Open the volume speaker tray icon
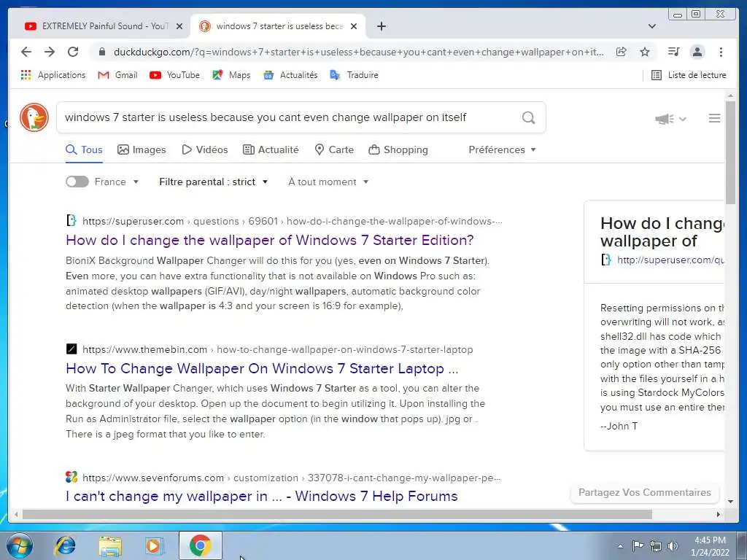 pyautogui.click(x=673, y=546)
